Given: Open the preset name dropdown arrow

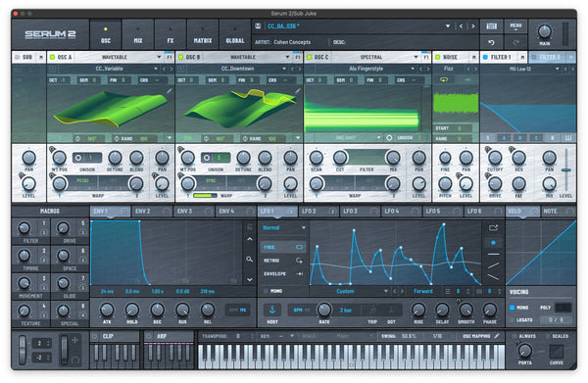Looking at the screenshot, I should 448,26.
